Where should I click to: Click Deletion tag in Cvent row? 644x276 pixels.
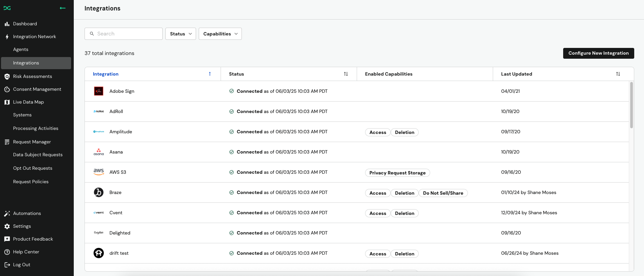[405, 213]
